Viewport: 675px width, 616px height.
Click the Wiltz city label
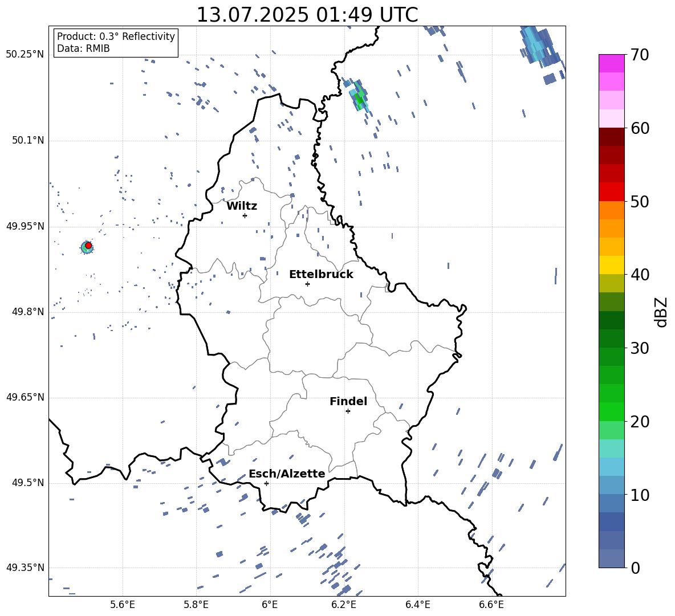pyautogui.click(x=242, y=206)
